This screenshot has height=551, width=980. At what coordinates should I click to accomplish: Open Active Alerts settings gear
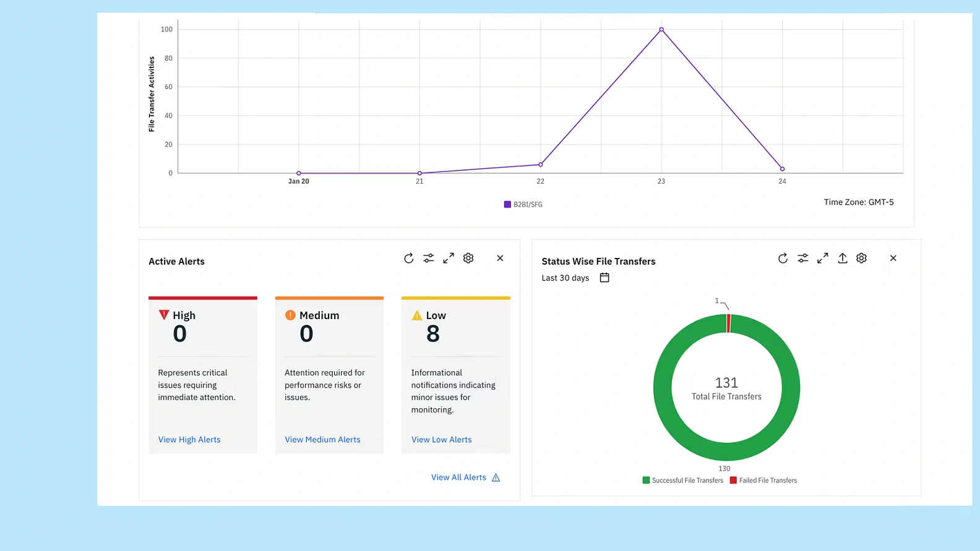[468, 258]
